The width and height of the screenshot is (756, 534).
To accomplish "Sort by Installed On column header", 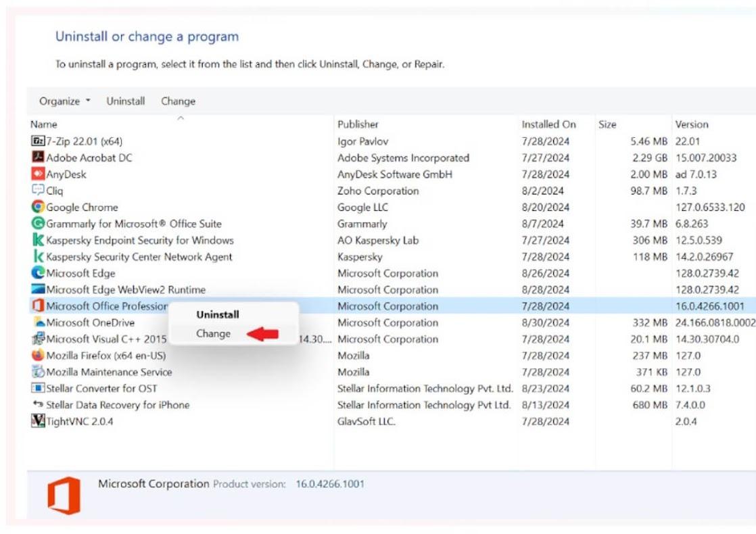I will tap(548, 124).
